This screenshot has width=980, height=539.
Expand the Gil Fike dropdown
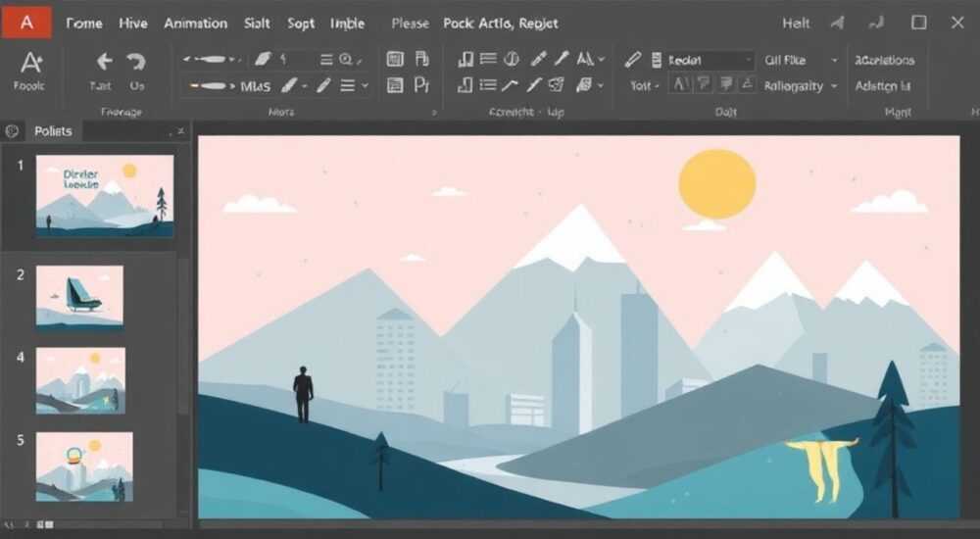pyautogui.click(x=834, y=60)
